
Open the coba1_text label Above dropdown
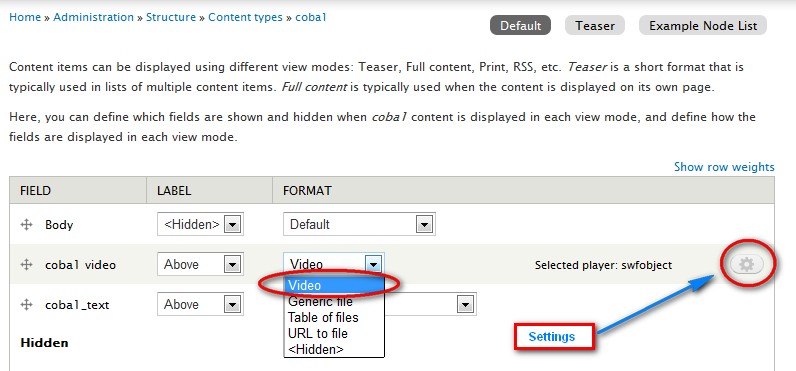(x=198, y=305)
